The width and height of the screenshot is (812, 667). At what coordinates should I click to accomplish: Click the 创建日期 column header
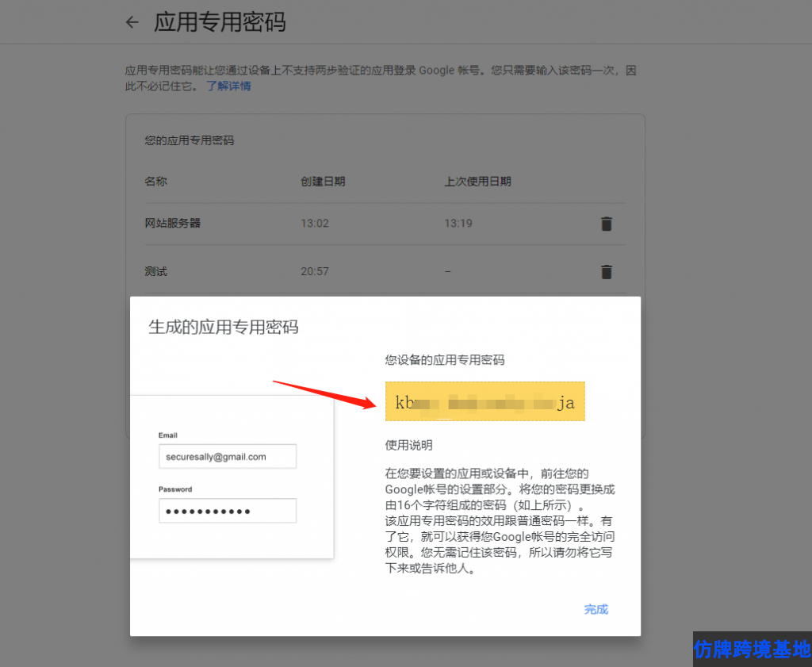point(323,182)
